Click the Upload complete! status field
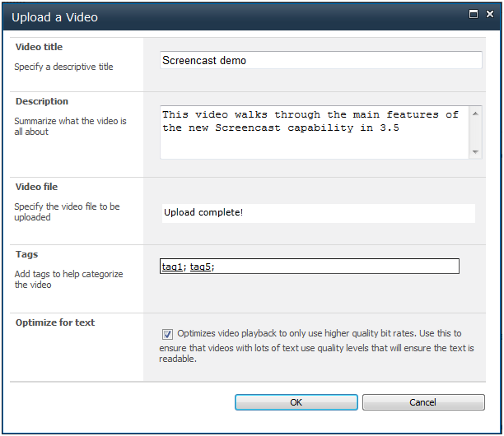This screenshot has height=436, width=504. (x=318, y=213)
